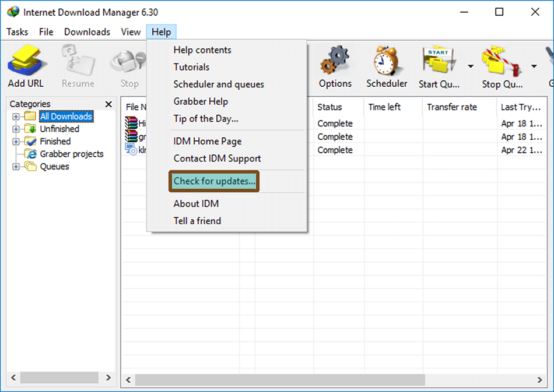Select the All Downloads category
Screen dimensions: 554x392
(65, 116)
